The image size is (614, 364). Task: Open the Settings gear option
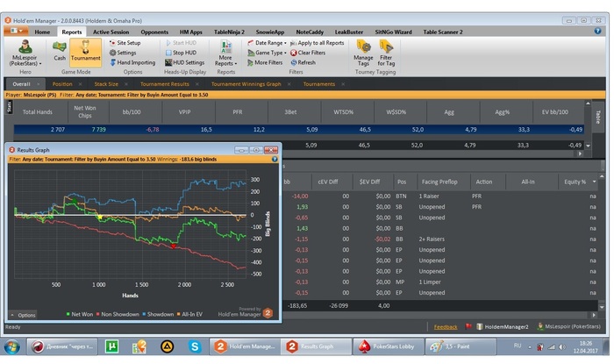(123, 53)
